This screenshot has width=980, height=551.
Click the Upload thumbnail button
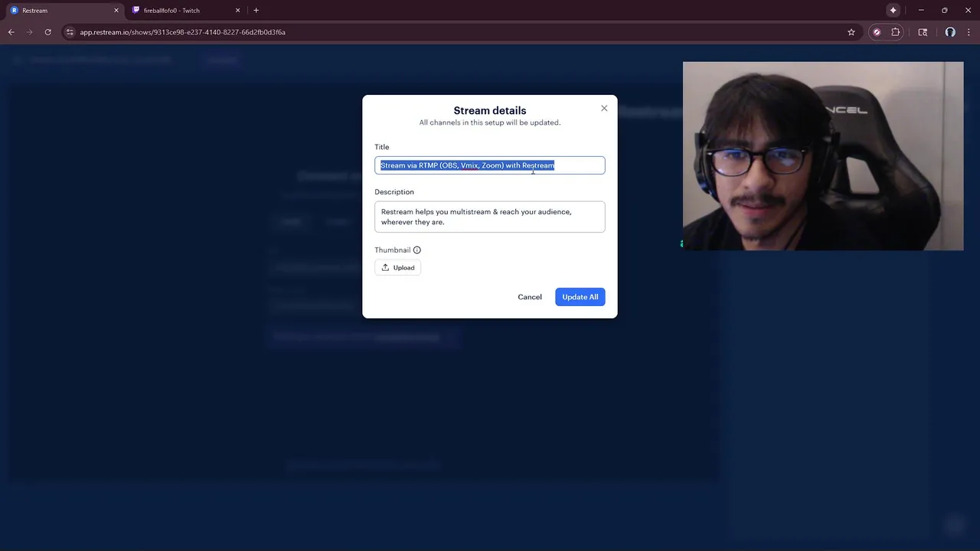pyautogui.click(x=397, y=268)
